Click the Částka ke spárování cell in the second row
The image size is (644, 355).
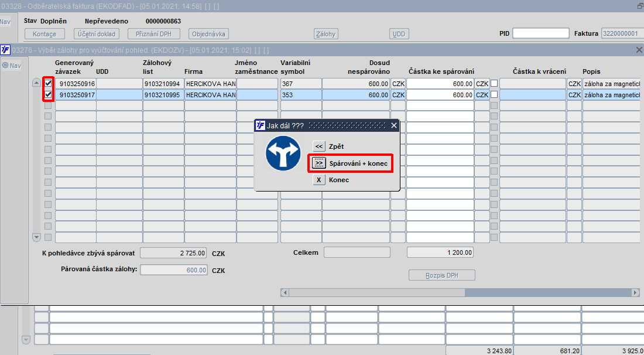[440, 94]
